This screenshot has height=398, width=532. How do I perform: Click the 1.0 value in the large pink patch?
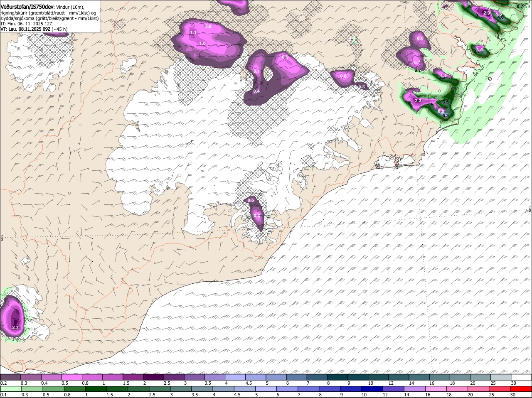tap(202, 43)
